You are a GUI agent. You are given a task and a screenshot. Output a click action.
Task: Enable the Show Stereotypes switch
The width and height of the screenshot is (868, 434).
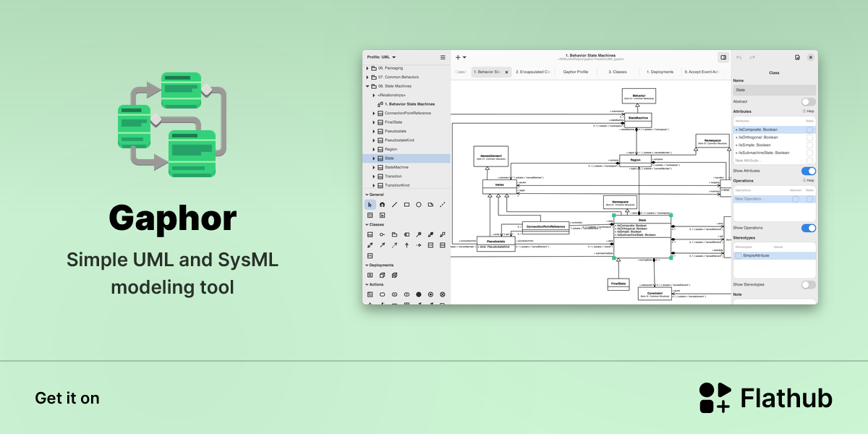809,284
